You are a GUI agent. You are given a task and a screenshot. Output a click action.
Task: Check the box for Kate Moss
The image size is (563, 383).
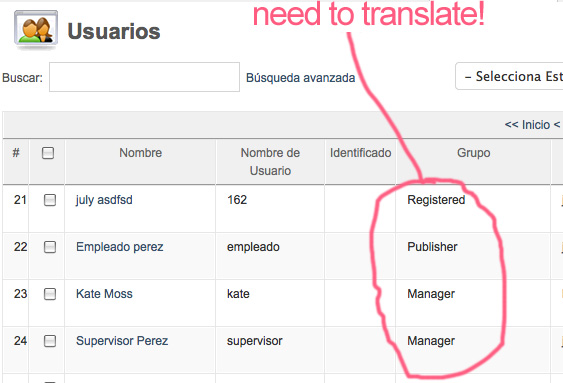coord(50,294)
